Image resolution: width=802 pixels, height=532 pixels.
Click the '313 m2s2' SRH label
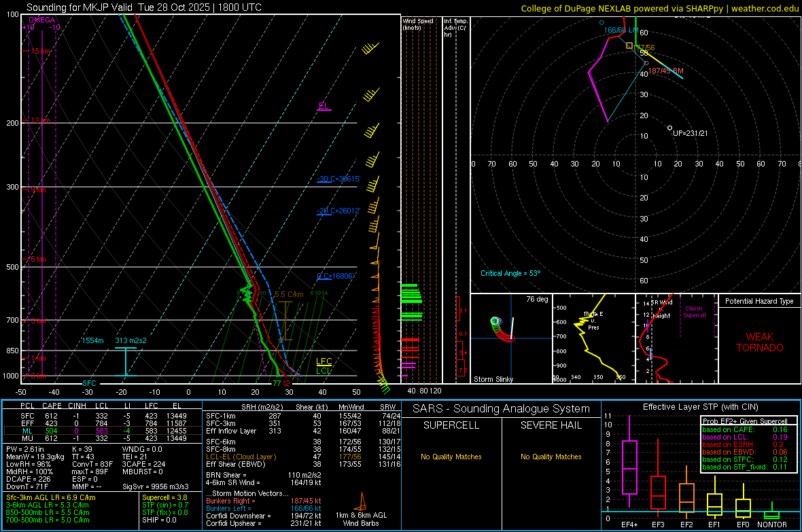130,340
